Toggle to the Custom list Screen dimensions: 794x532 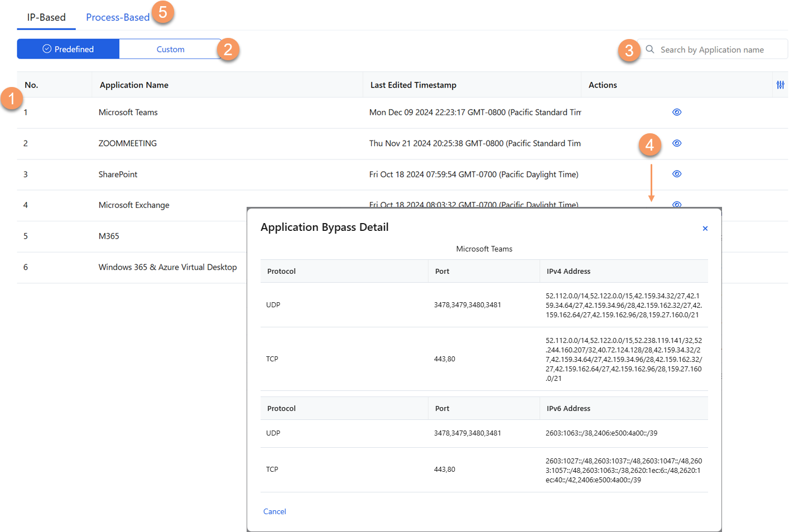(170, 49)
